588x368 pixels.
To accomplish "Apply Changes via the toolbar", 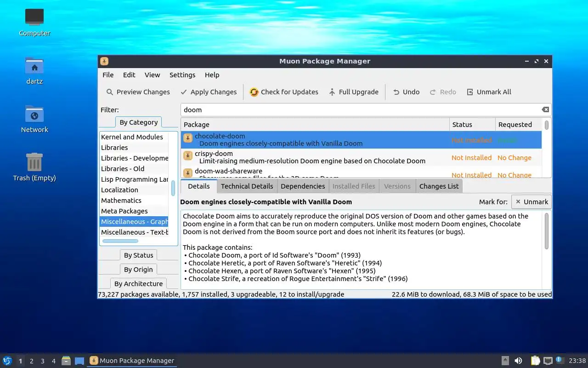I will click(209, 92).
